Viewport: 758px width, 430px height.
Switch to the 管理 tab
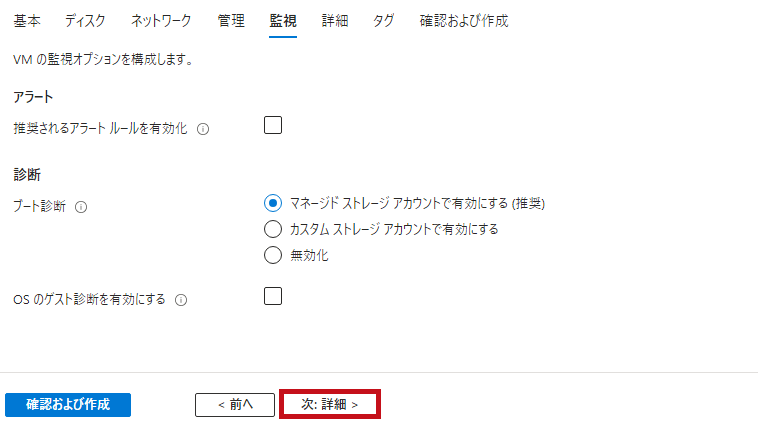coord(231,21)
